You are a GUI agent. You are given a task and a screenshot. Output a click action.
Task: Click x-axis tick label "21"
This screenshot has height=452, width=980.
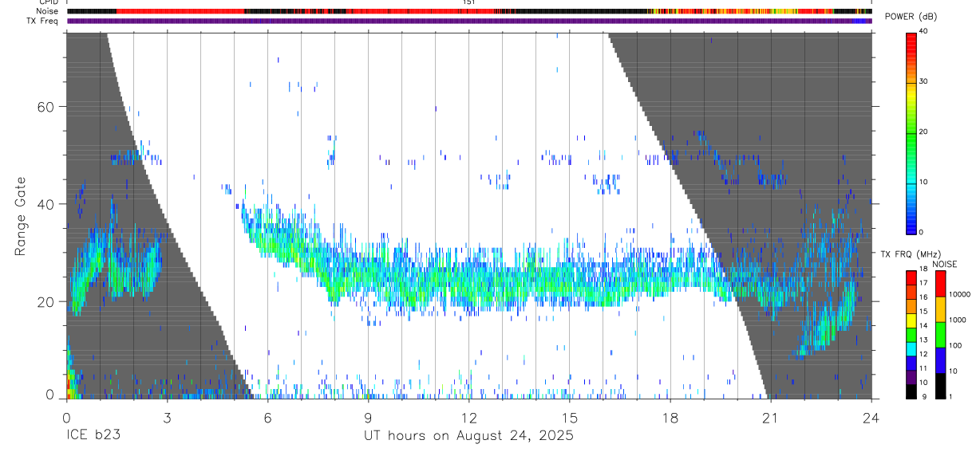point(770,418)
